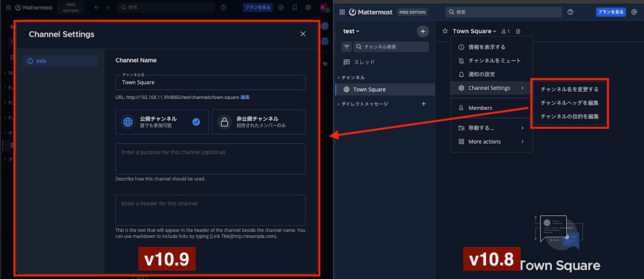Open member count icon in channel header
The height and width of the screenshot is (279, 644).
506,31
